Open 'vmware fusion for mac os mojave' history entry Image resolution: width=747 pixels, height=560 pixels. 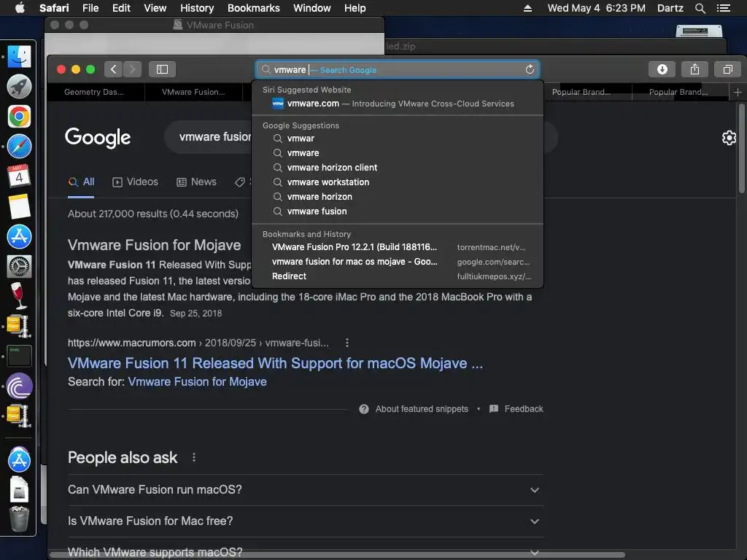pyautogui.click(x=398, y=262)
